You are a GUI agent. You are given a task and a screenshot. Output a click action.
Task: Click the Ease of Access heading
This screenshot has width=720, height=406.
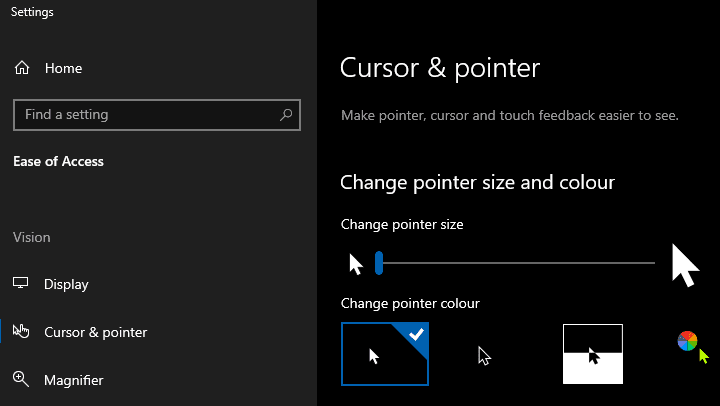58,161
